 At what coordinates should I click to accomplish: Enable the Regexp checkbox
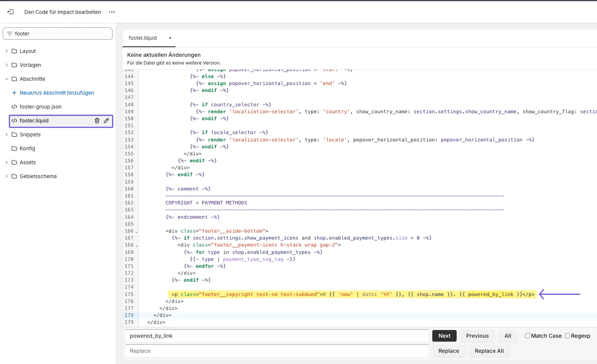point(567,335)
